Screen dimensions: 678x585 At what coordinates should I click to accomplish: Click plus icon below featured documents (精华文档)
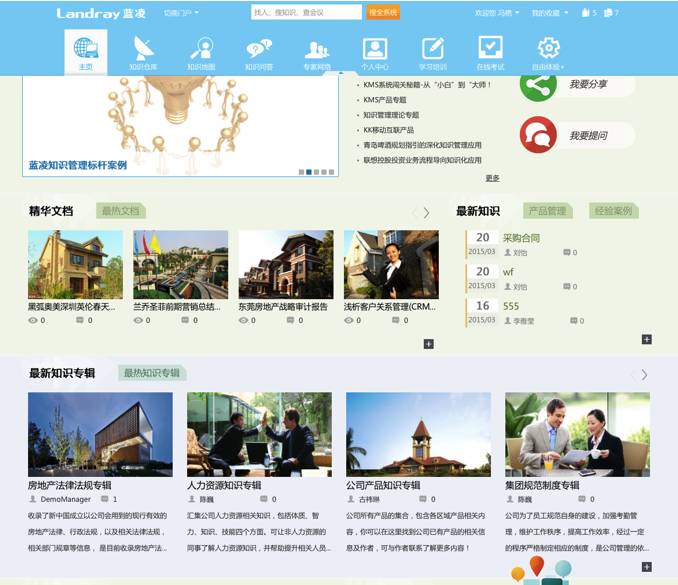[x=429, y=344]
